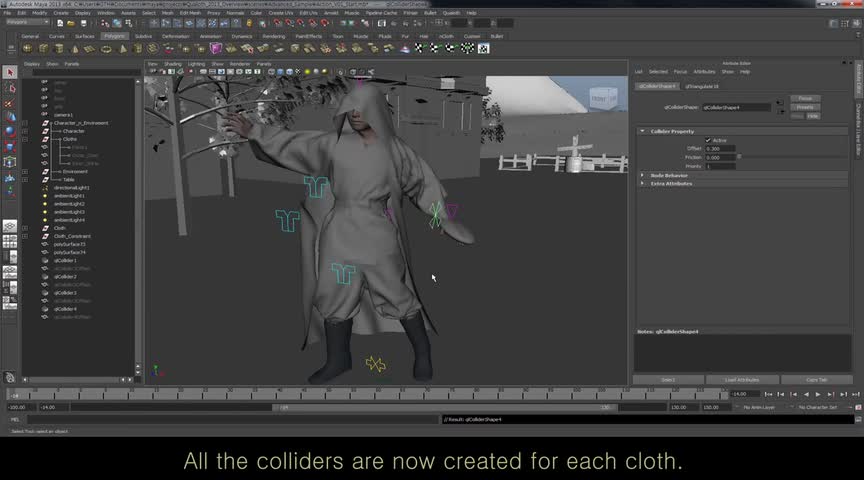Create a polygon cube from shelf

[x=43, y=48]
